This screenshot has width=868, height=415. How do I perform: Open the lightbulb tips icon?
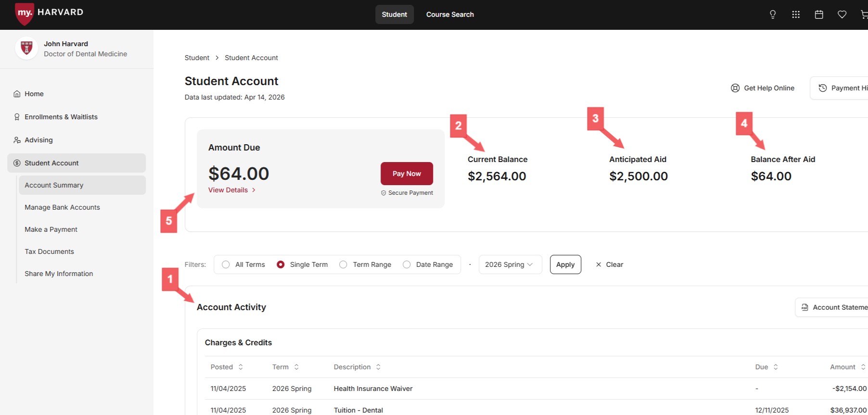click(x=773, y=14)
